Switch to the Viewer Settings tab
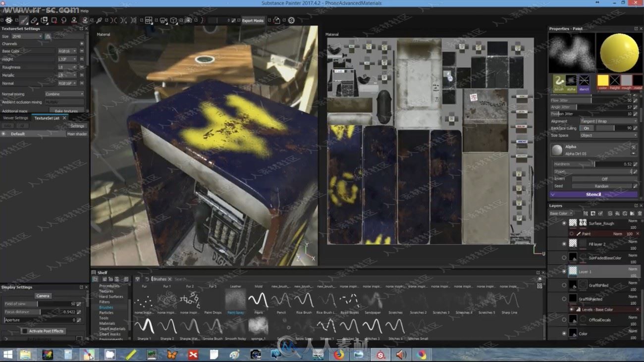 pos(15,118)
